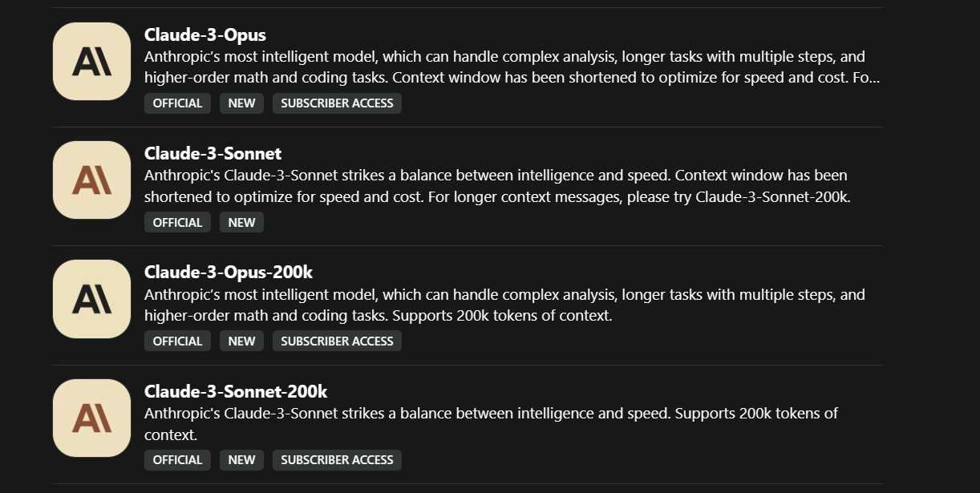
Task: Click SUBSCRIBER ACCESS badge under Claude-3-Sonnet-200k
Action: [337, 459]
